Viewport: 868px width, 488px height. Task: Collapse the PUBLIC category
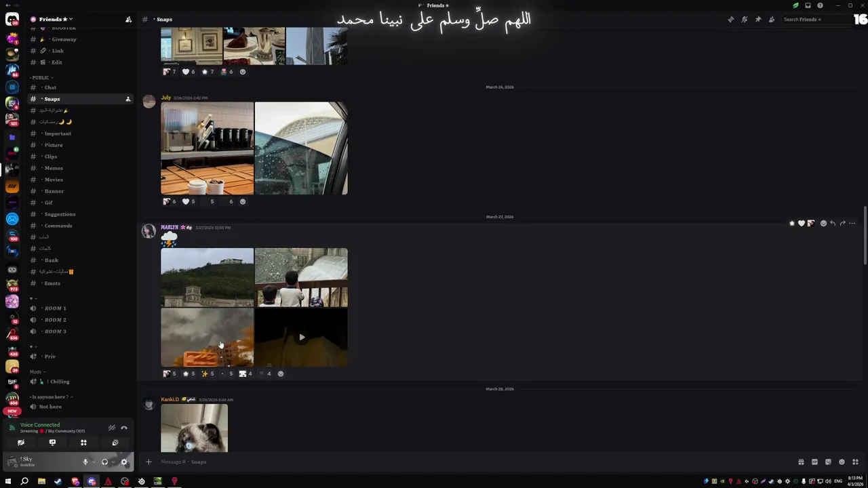41,77
